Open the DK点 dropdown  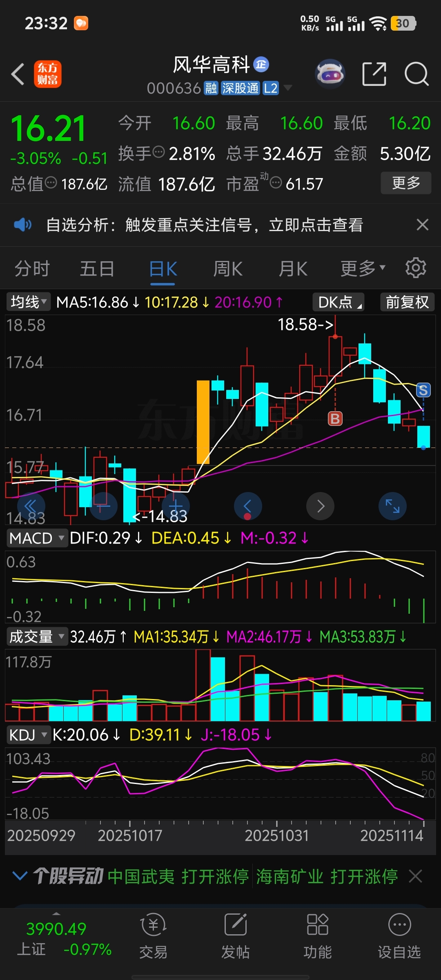click(339, 302)
